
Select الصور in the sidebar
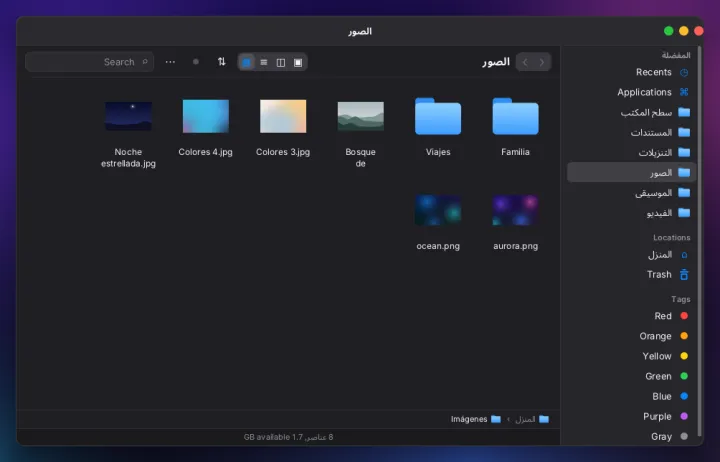pyautogui.click(x=632, y=173)
